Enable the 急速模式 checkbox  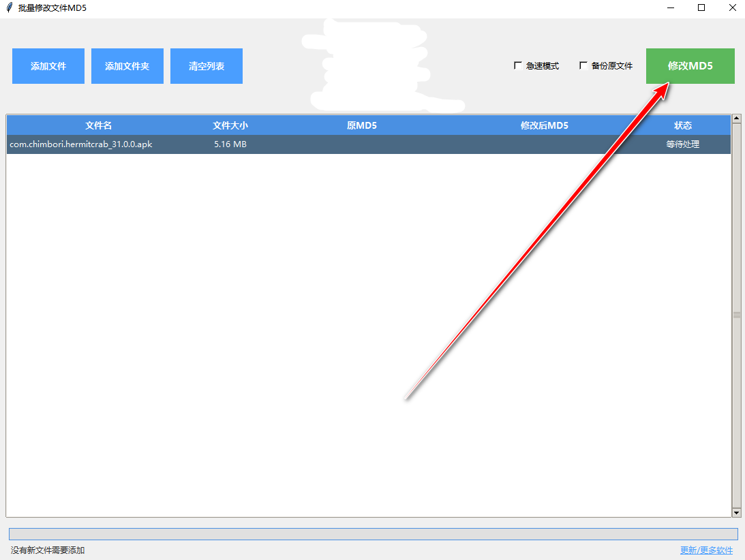518,66
